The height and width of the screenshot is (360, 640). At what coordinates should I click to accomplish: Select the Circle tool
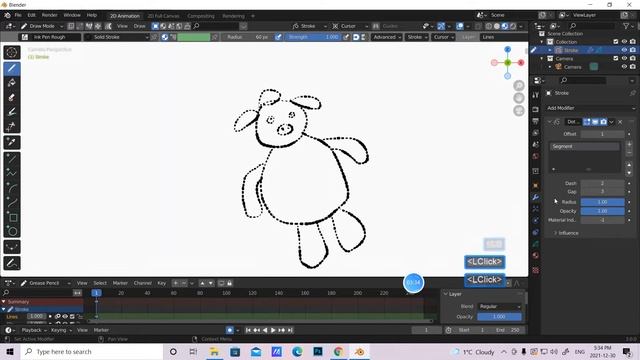point(12,231)
